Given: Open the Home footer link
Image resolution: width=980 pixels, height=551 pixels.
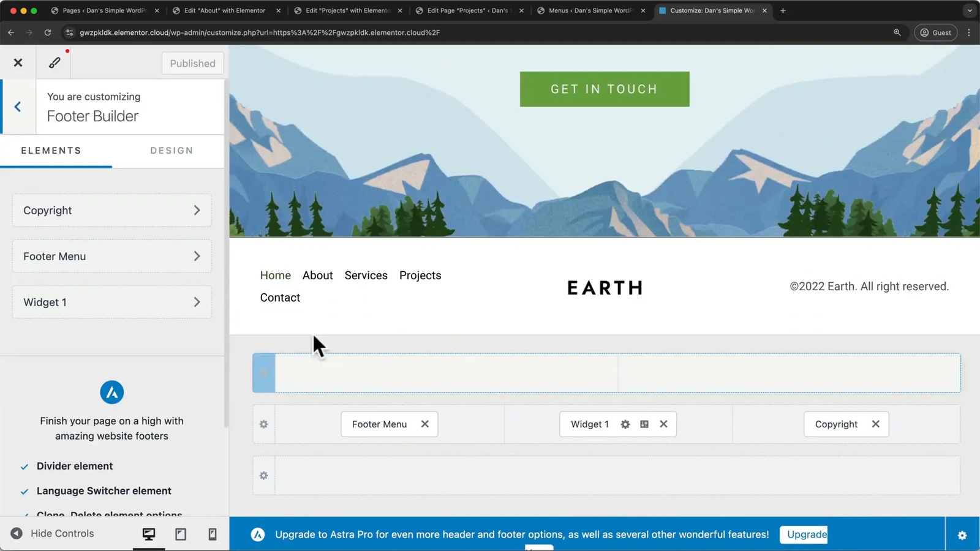Looking at the screenshot, I should coord(276,275).
